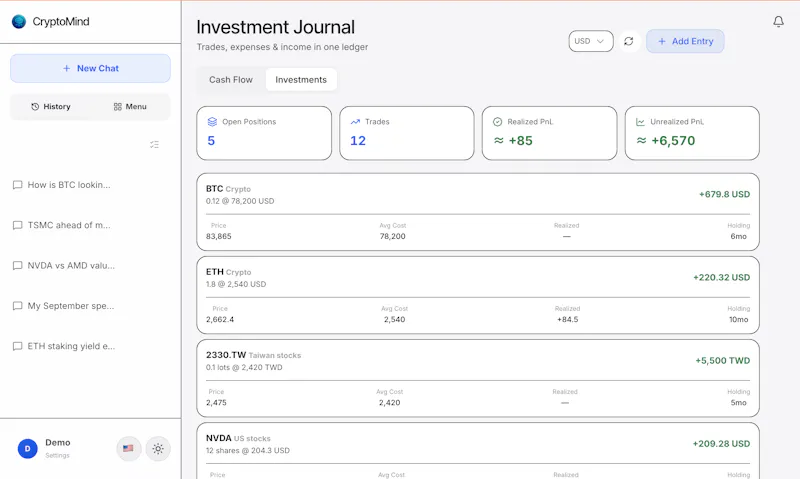
Task: Open the BTC Crypto position card
Action: point(478,212)
